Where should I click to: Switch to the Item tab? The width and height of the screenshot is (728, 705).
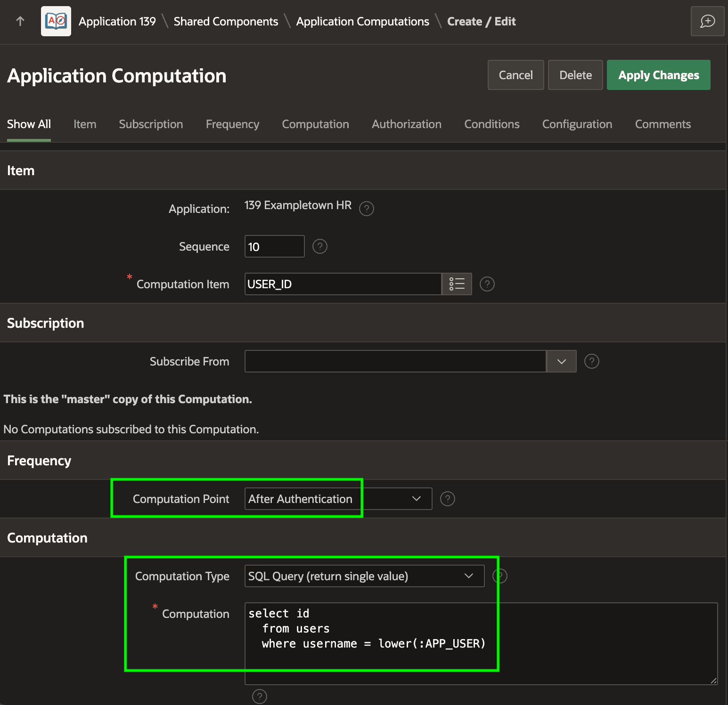pyautogui.click(x=85, y=124)
